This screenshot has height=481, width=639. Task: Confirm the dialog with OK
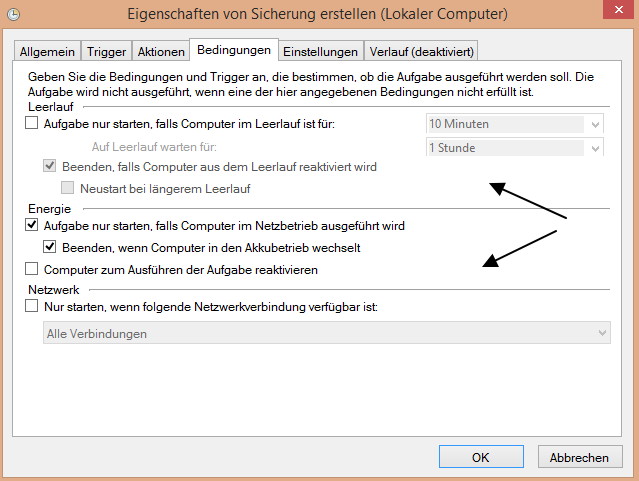(x=480, y=457)
